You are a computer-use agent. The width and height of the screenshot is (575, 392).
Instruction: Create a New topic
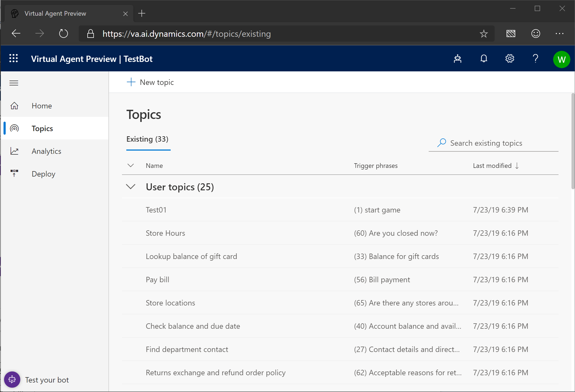[x=150, y=82]
